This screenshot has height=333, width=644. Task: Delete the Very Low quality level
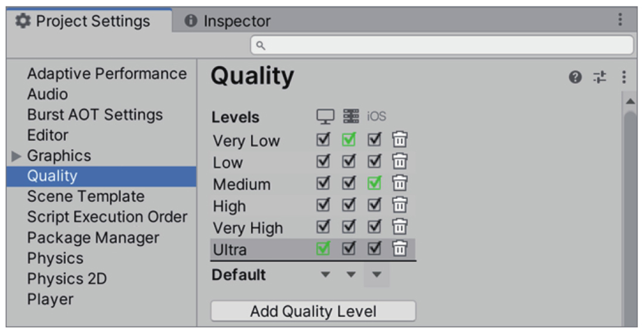click(x=400, y=140)
